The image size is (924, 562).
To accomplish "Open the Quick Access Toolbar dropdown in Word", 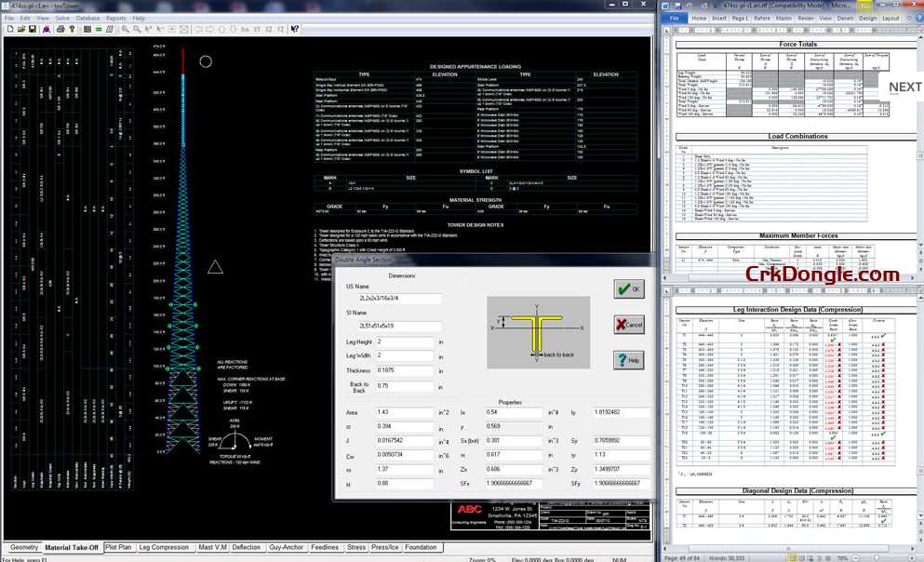I will [716, 5].
